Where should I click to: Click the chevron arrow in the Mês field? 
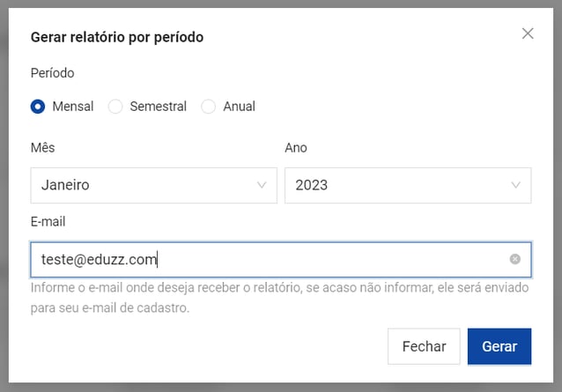pos(262,185)
